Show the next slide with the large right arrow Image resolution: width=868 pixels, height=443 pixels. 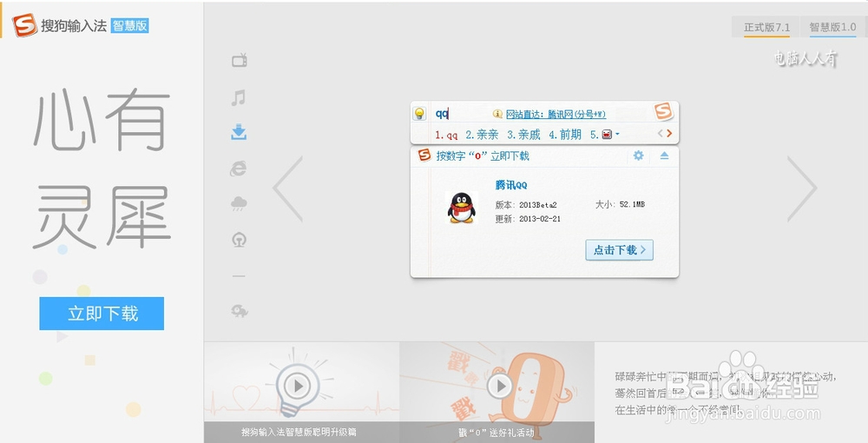pyautogui.click(x=802, y=188)
